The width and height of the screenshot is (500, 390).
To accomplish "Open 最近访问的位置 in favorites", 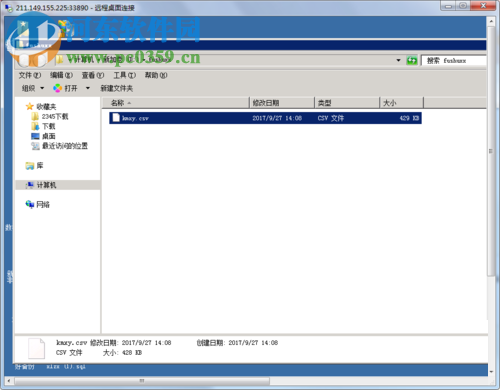I will [65, 146].
